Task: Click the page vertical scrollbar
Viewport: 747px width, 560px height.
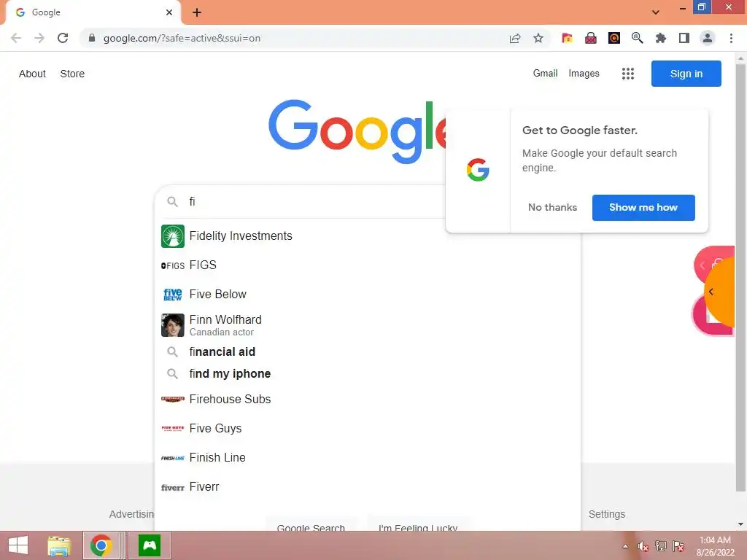Action: click(740, 276)
